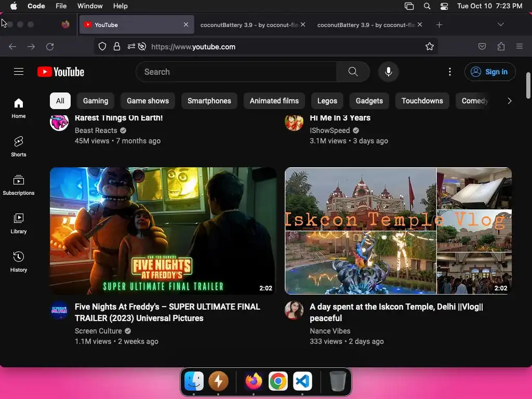The image size is (532, 399).
Task: Click the address bar URL
Action: click(x=193, y=47)
